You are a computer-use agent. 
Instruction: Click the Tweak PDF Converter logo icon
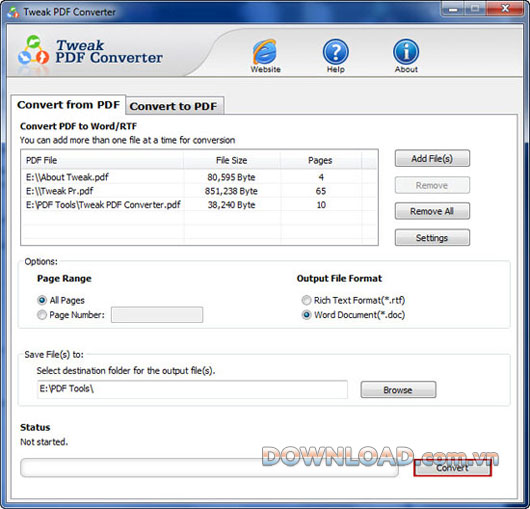tap(33, 52)
